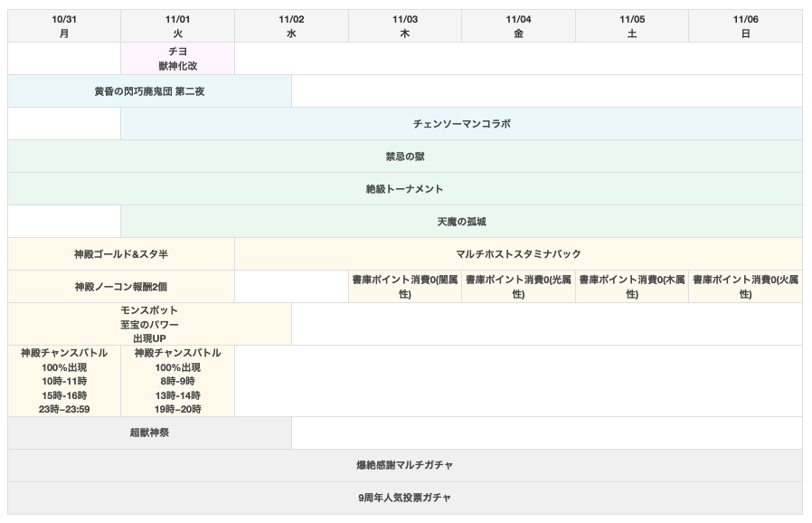Click 神殿チャンスバトル cell with 10時-11時

(x=64, y=381)
